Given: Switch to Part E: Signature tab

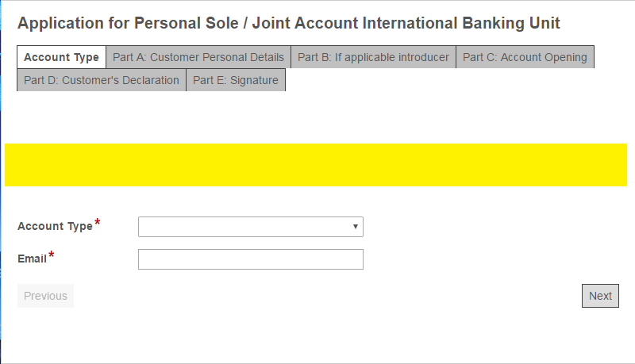Looking at the screenshot, I should tap(235, 80).
